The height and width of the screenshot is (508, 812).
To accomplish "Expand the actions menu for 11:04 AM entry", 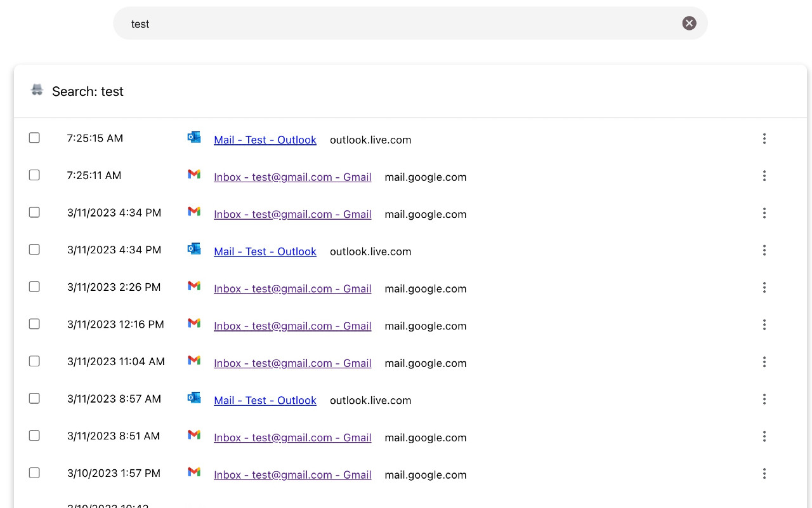I will (764, 362).
